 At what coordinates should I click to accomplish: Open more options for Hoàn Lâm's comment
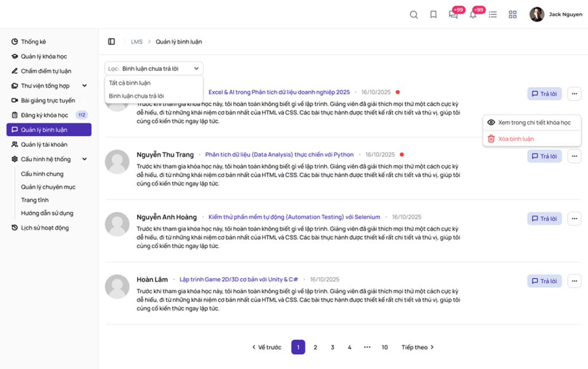pyautogui.click(x=574, y=281)
